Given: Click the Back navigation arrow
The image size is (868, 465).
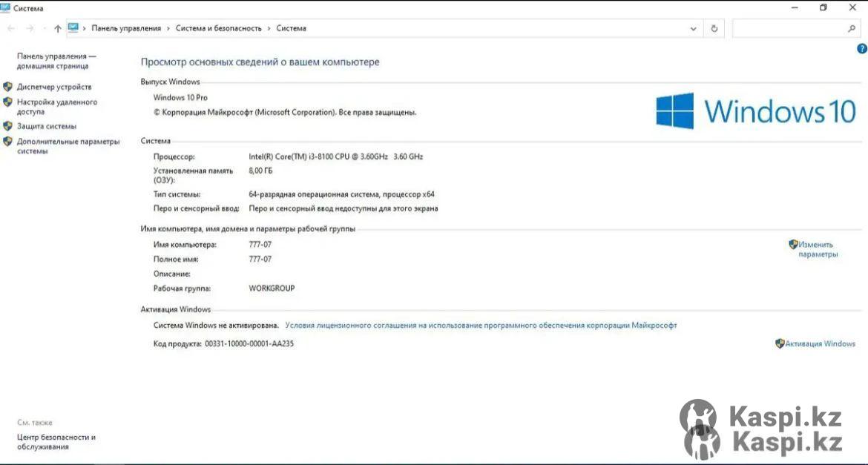Looking at the screenshot, I should [x=11, y=29].
